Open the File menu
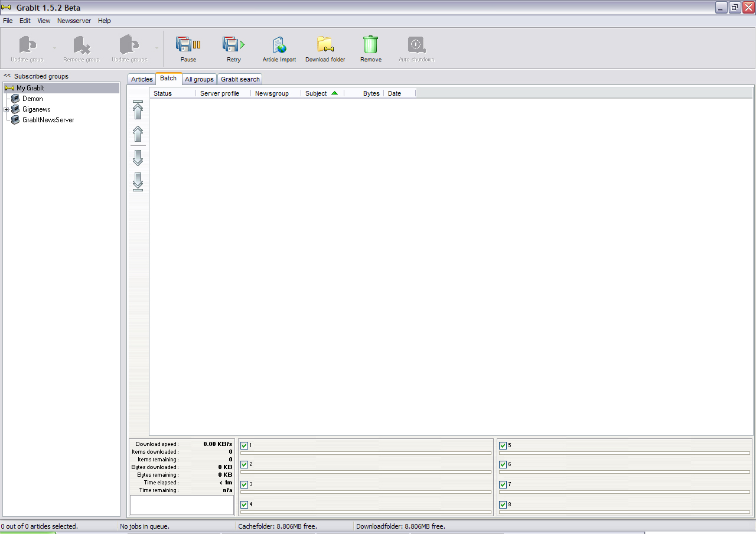This screenshot has width=756, height=534. coord(8,21)
